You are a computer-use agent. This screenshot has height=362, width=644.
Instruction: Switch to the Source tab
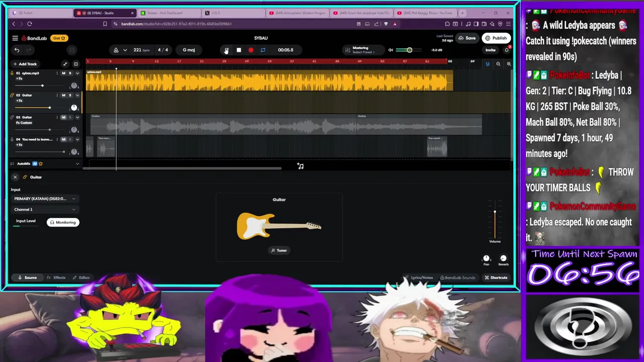tap(27, 278)
